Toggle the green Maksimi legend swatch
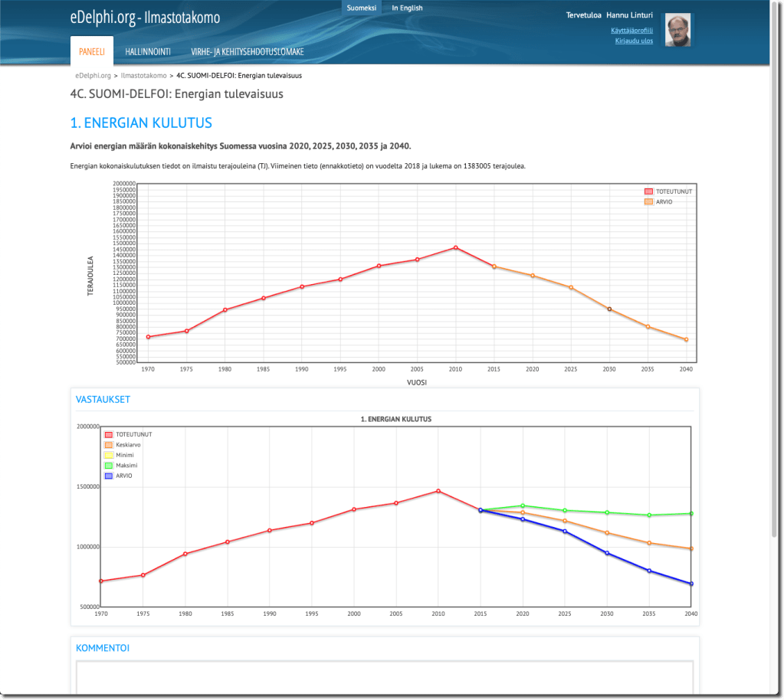 click(108, 466)
